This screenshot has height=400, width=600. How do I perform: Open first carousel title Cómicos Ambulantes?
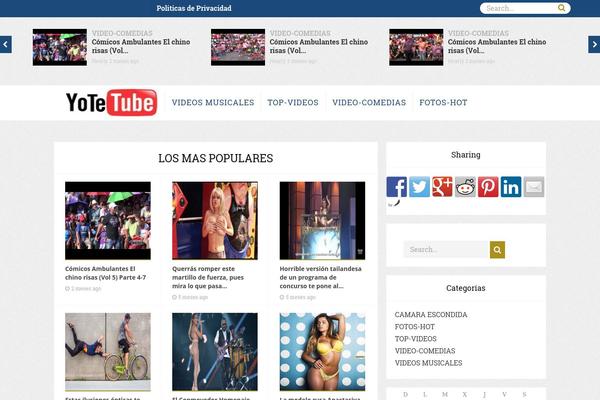tap(141, 46)
